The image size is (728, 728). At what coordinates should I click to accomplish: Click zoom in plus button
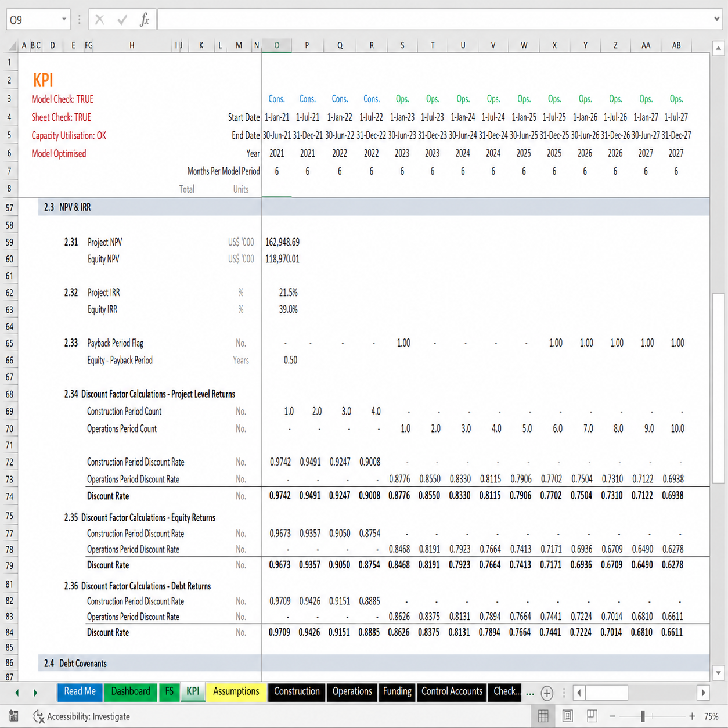(x=692, y=716)
